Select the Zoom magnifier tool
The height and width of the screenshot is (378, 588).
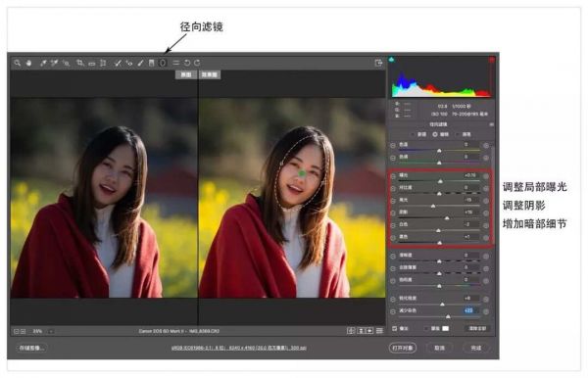click(18, 63)
